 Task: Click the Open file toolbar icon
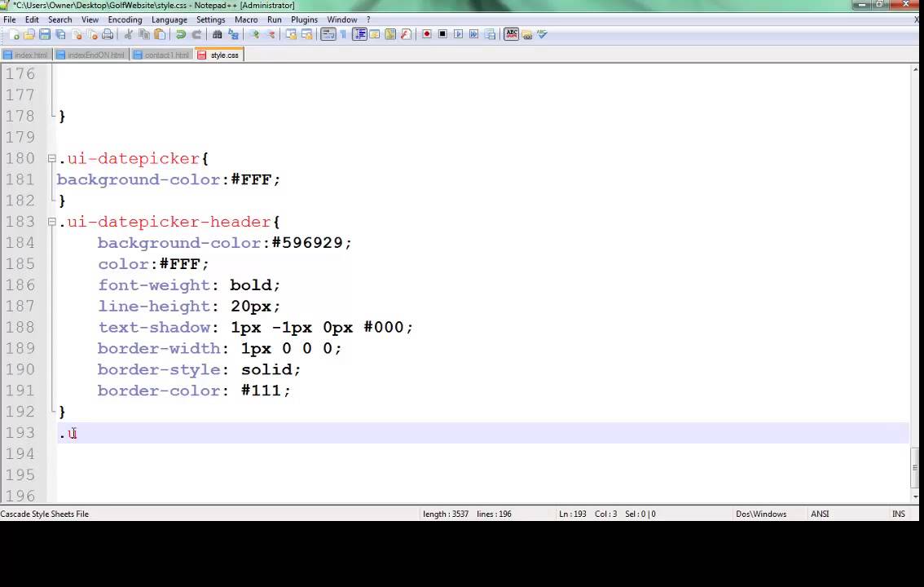point(29,35)
